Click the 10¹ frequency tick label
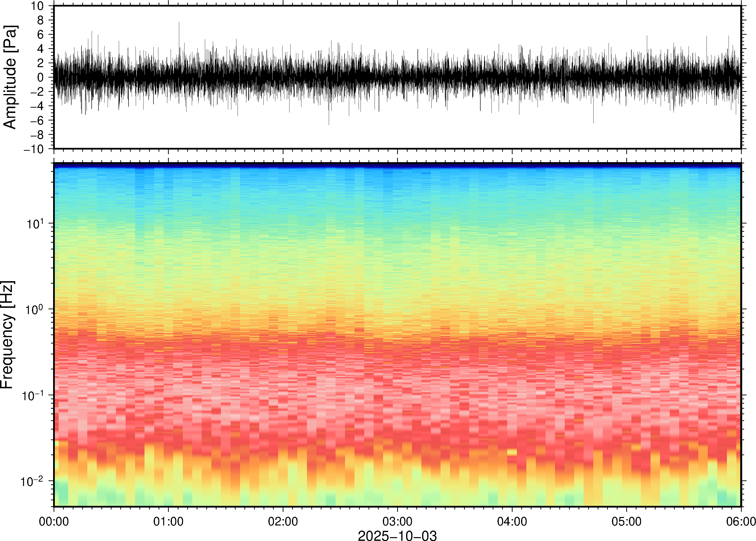Viewport: 756px width, 541px height. (x=35, y=223)
